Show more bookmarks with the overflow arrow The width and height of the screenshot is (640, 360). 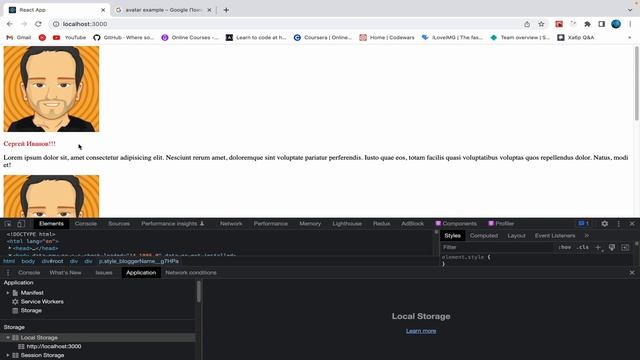pos(630,38)
